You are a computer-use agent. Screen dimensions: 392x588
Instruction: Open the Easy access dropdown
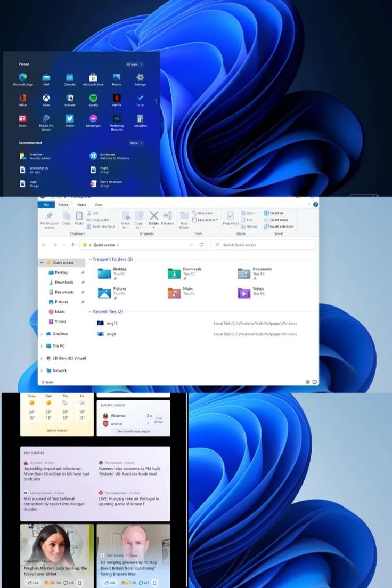[x=206, y=220]
